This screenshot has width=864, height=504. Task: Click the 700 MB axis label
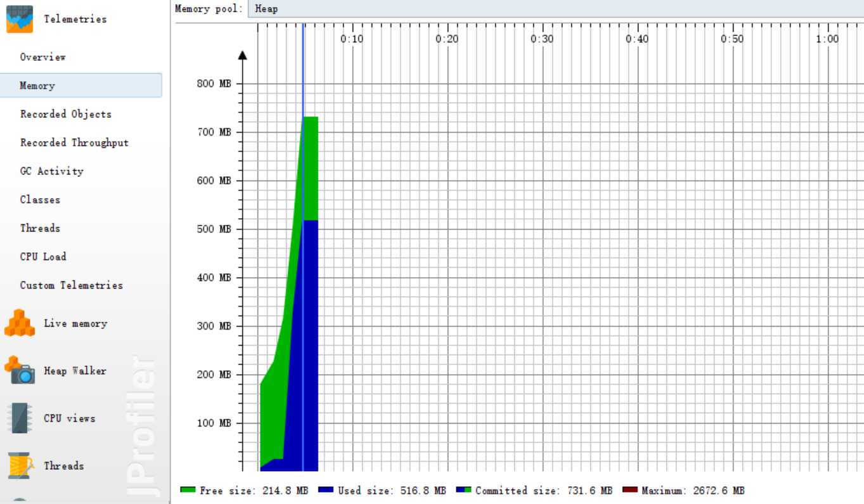coord(216,132)
